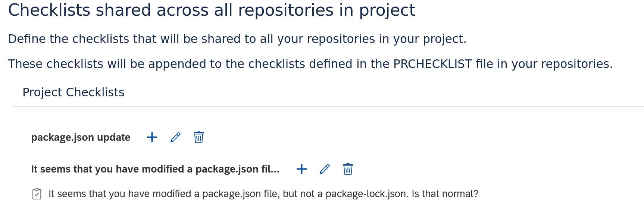Screen dimensions: 644x211
Task: Click the clipboard checklist item icon
Action: 37,194
